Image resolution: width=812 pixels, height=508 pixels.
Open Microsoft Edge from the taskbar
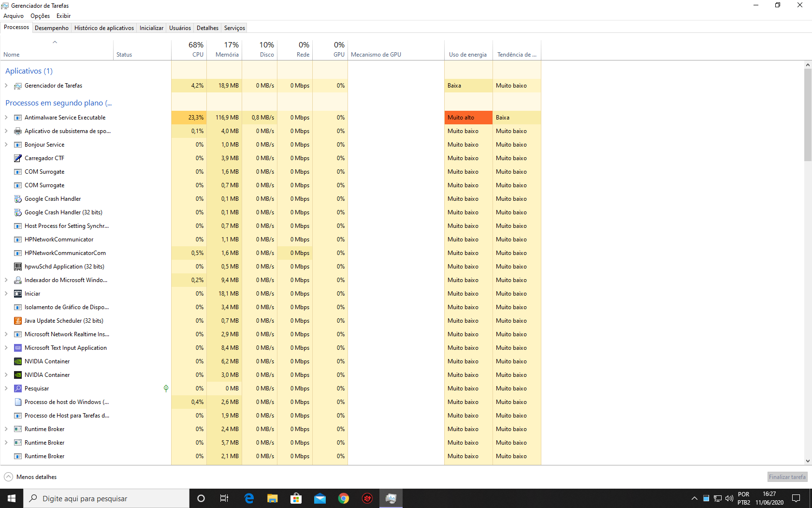pos(249,498)
